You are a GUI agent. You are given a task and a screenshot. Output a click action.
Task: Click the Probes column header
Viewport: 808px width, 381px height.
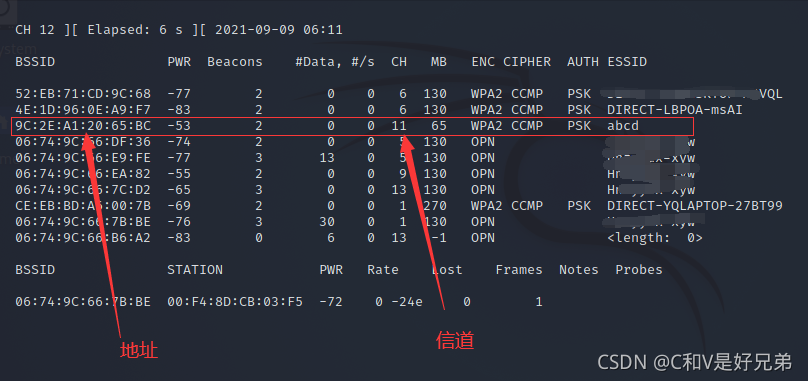(638, 270)
